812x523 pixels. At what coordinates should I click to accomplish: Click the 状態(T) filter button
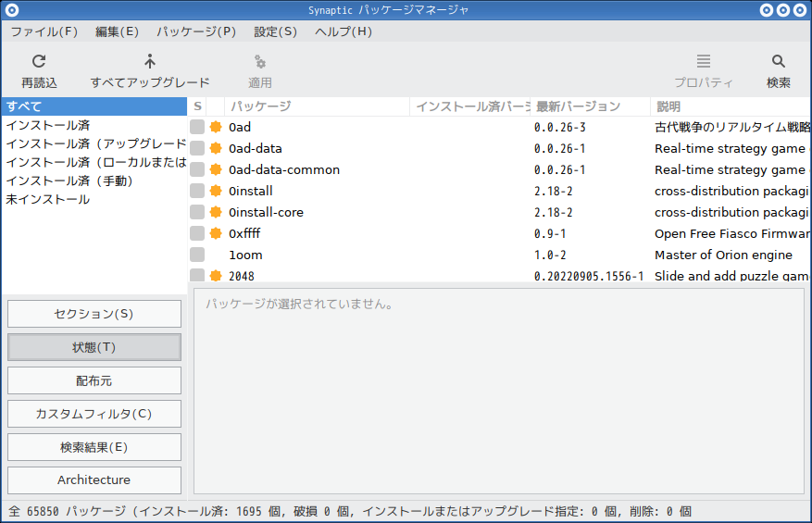(94, 347)
